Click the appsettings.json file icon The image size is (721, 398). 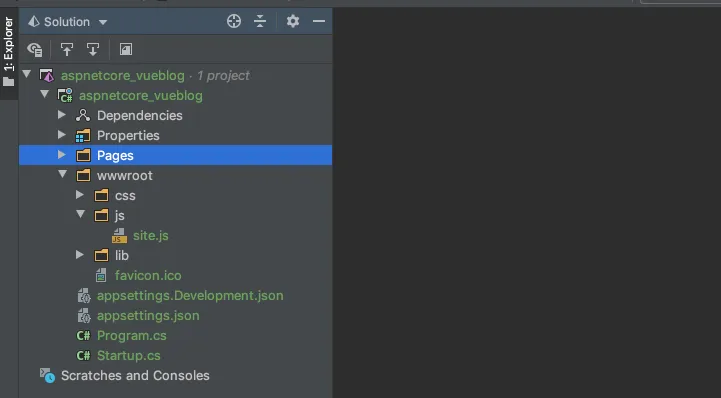click(84, 316)
